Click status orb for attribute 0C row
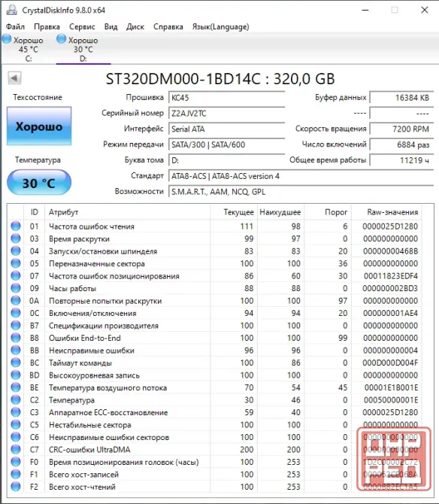The height and width of the screenshot is (504, 439). point(16,313)
